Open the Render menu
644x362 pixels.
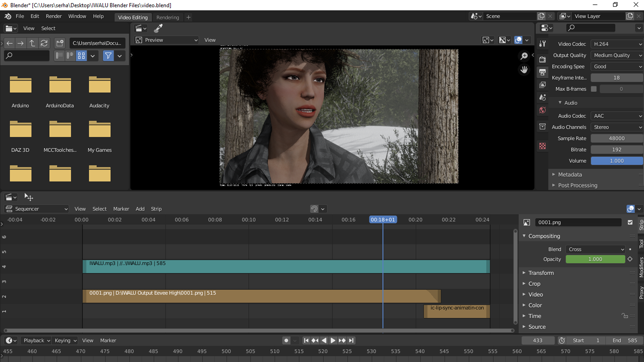tap(54, 16)
